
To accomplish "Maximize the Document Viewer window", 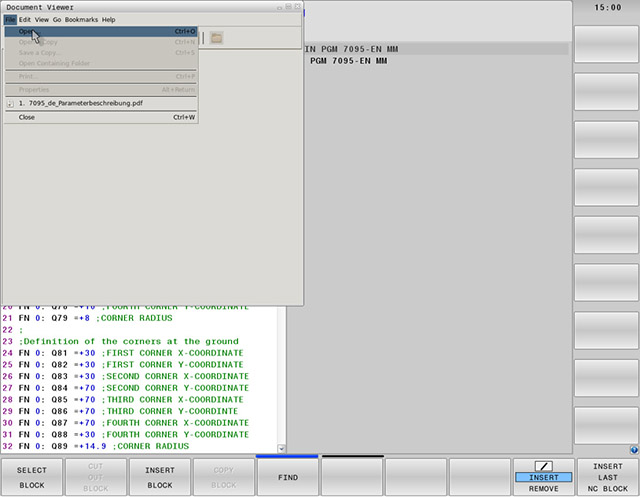I will [x=288, y=7].
